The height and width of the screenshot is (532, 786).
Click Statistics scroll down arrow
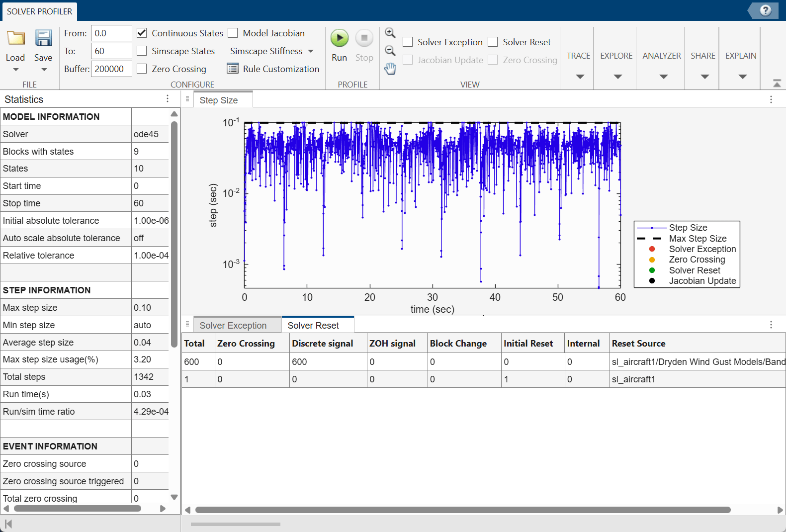(174, 497)
